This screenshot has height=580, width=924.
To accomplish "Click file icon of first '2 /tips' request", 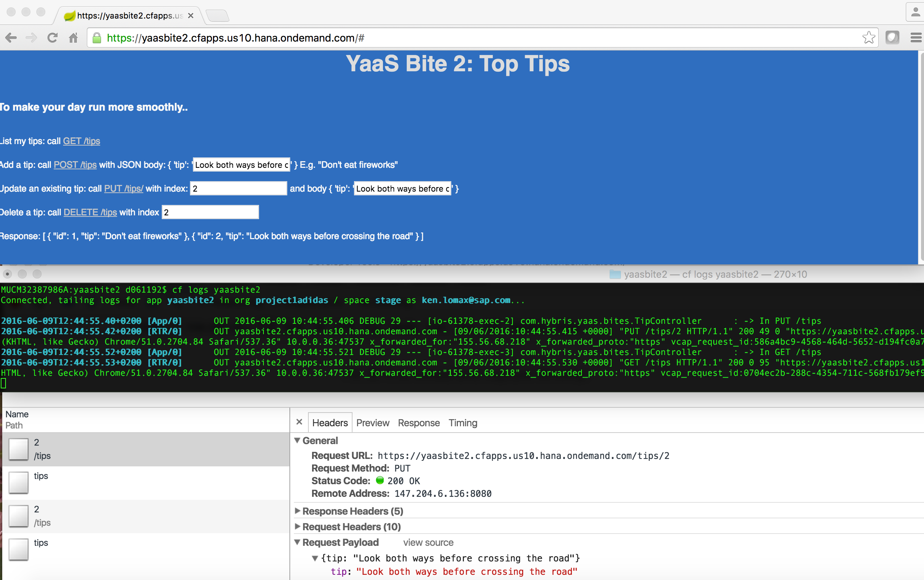I will click(x=19, y=449).
